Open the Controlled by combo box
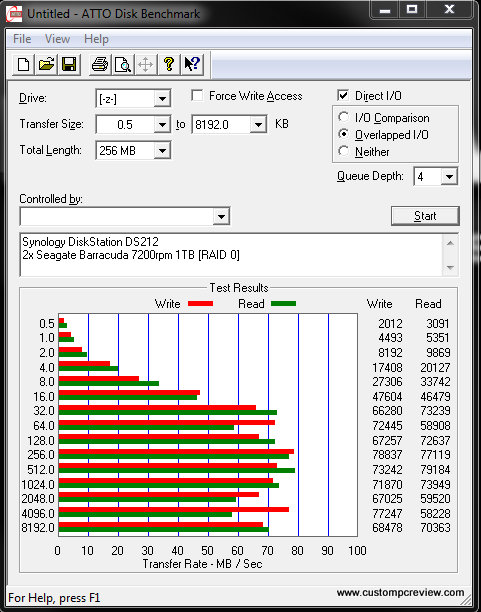 125,216
